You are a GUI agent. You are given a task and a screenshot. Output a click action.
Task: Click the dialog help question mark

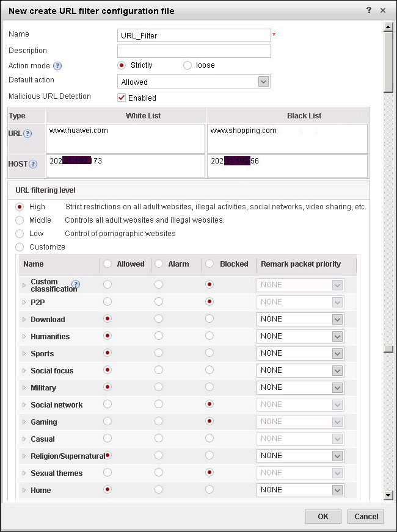point(369,10)
